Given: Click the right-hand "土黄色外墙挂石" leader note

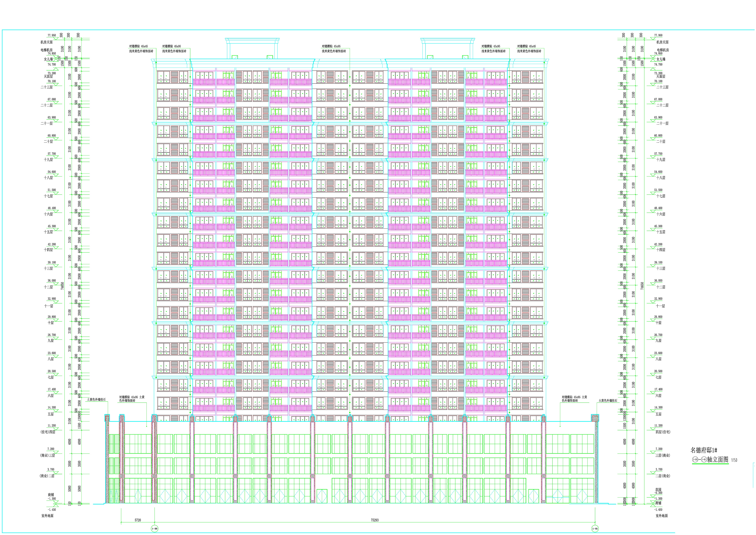Looking at the screenshot, I should click(608, 401).
